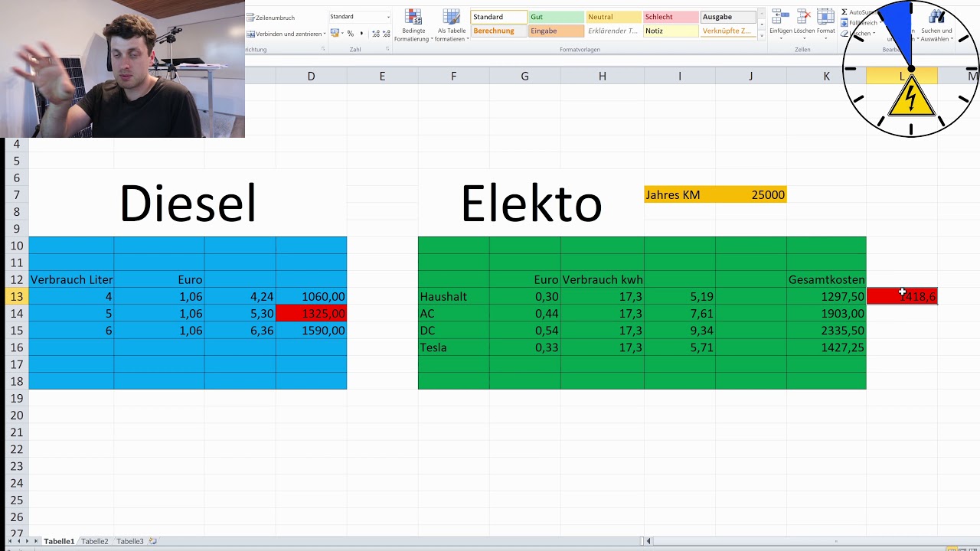The width and height of the screenshot is (980, 551).
Task: Apply the Erklärender T... cell style
Action: coord(613,31)
